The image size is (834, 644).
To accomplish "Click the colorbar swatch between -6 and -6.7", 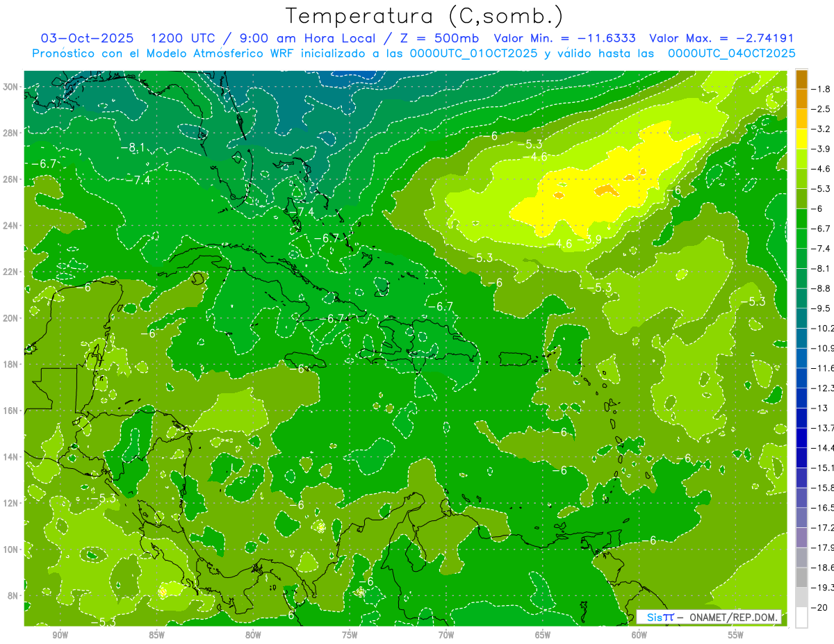I will [x=801, y=219].
